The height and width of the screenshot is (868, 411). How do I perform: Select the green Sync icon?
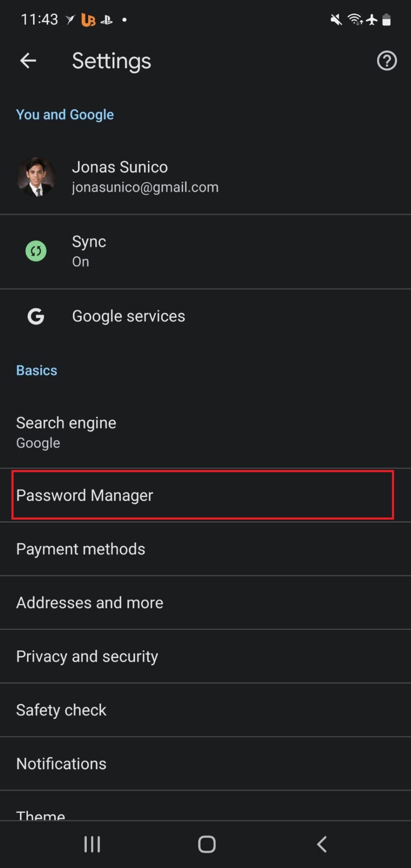[x=36, y=251]
